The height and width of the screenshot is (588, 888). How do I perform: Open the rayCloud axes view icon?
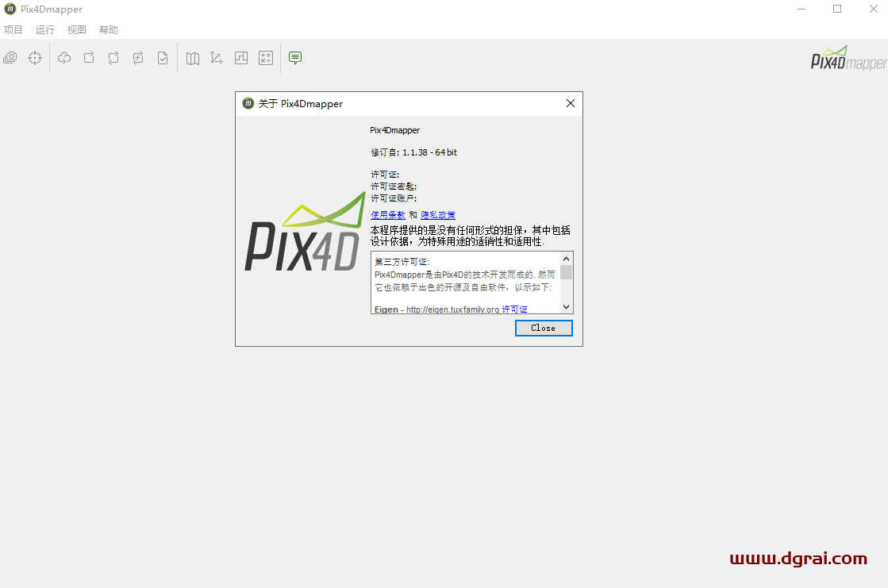point(217,58)
